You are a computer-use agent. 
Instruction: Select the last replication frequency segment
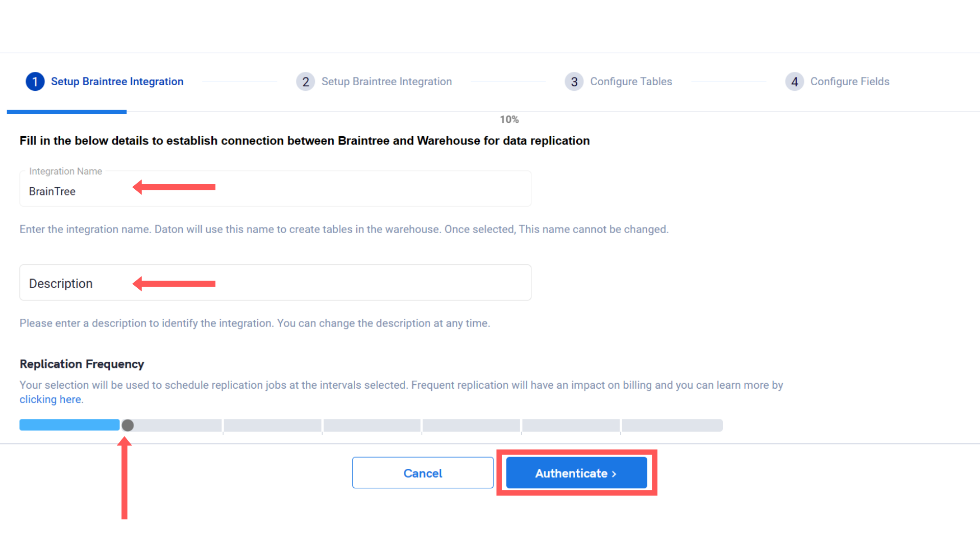pyautogui.click(x=672, y=425)
